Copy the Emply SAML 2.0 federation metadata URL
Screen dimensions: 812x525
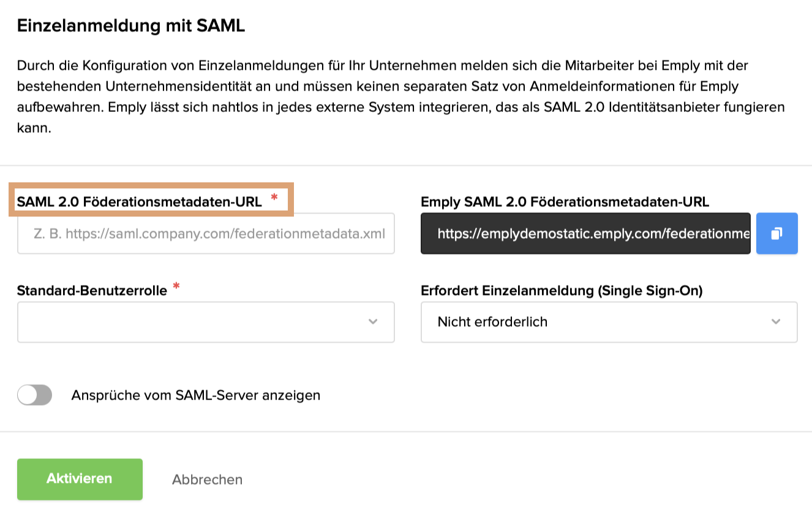click(x=776, y=233)
